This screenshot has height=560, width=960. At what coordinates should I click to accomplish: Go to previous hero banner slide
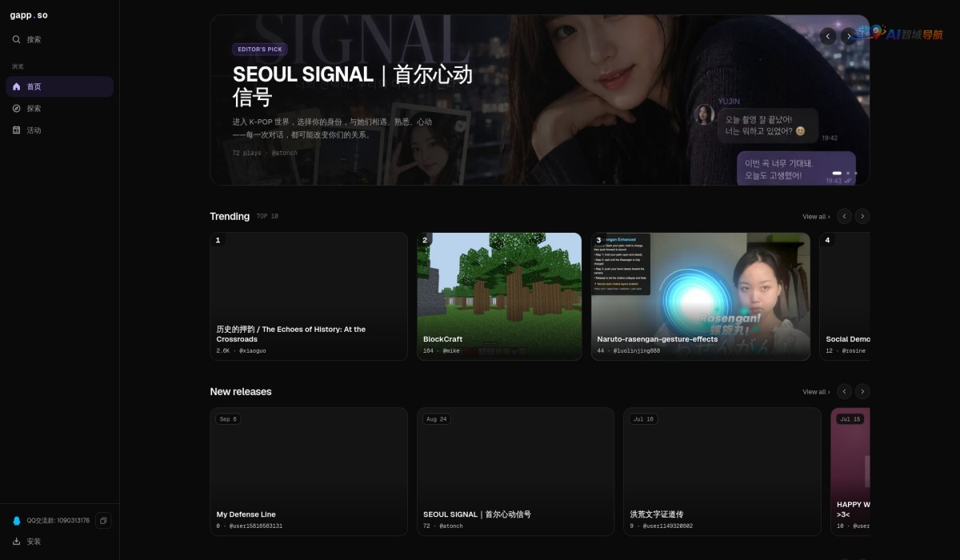pos(828,36)
